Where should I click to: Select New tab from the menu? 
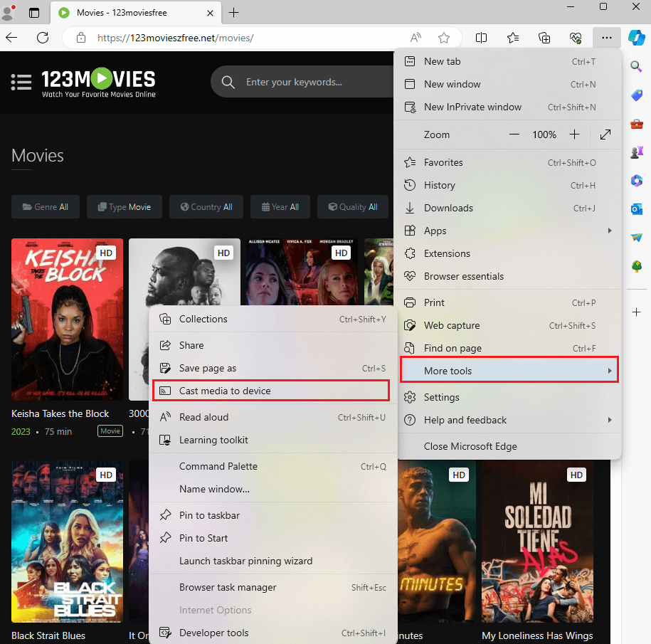click(x=508, y=61)
